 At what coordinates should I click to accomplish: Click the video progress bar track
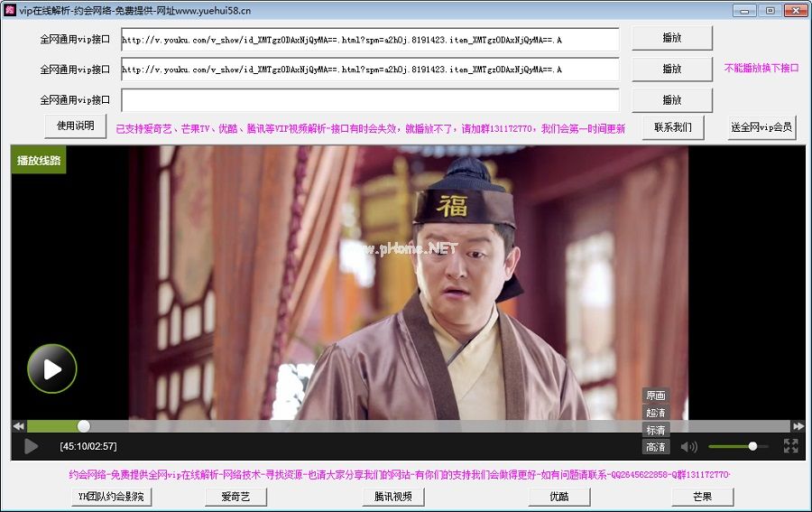[x=408, y=426]
